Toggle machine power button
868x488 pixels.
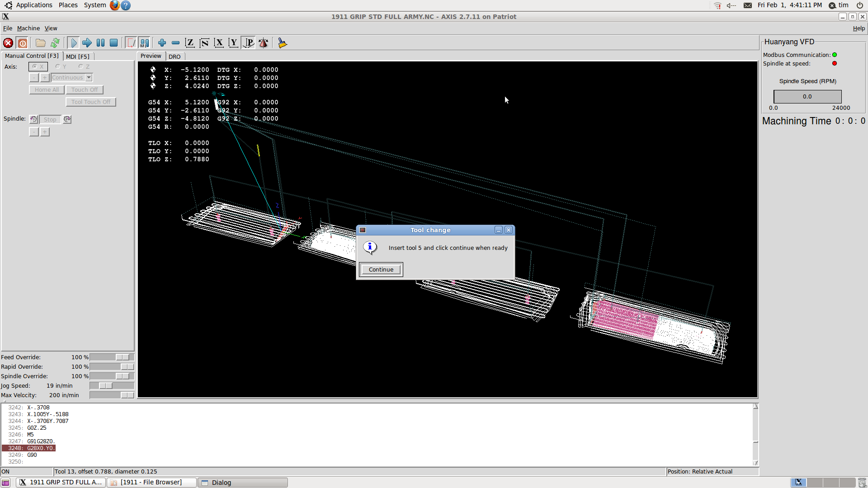22,43
